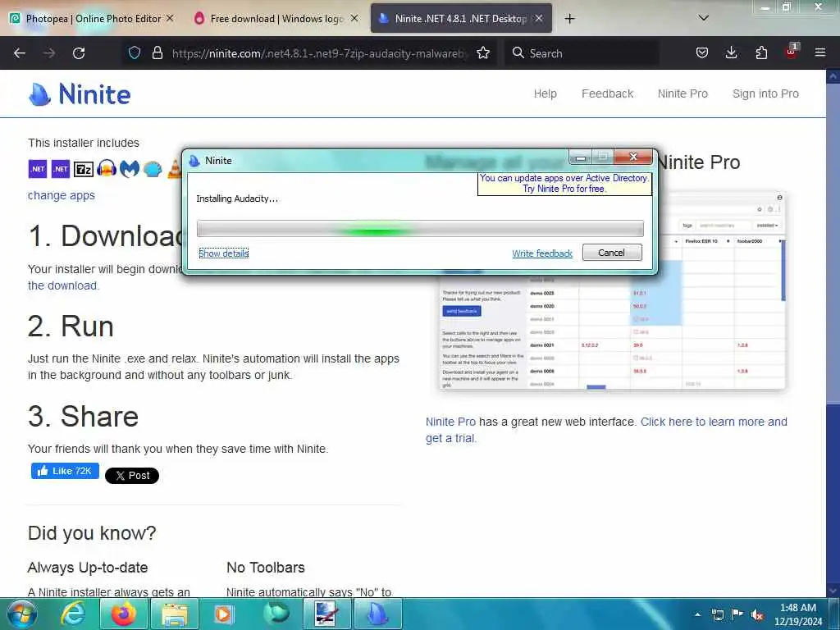Open a new browser tab
Screen dimensions: 840x630
[569, 19]
